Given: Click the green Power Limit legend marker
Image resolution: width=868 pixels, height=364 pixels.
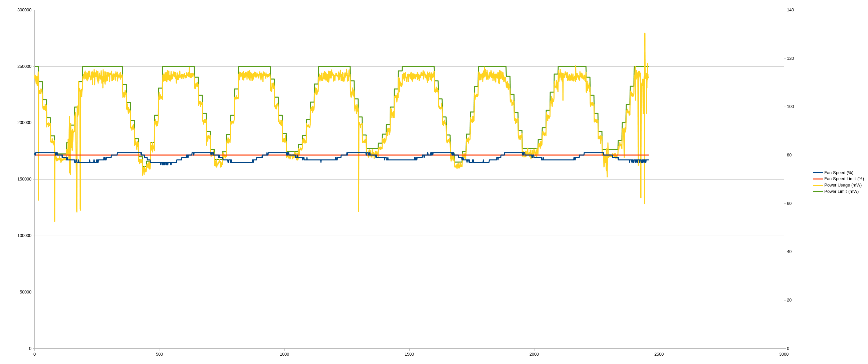Looking at the screenshot, I should (x=818, y=192).
